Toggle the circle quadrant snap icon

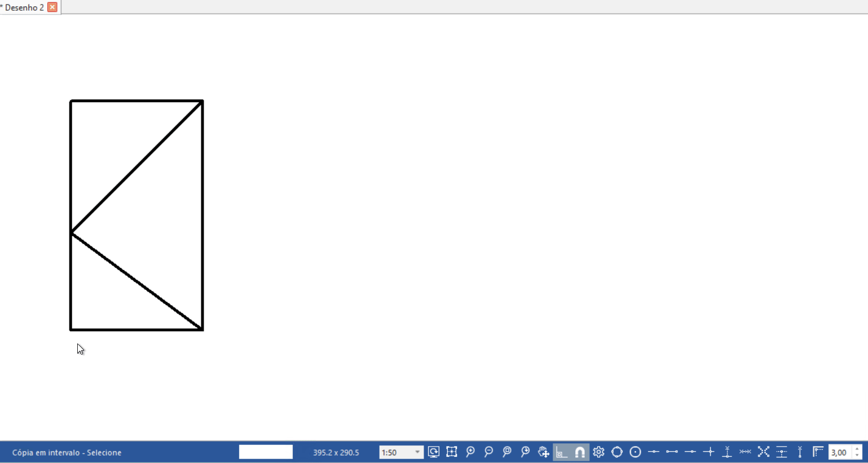coord(617,452)
